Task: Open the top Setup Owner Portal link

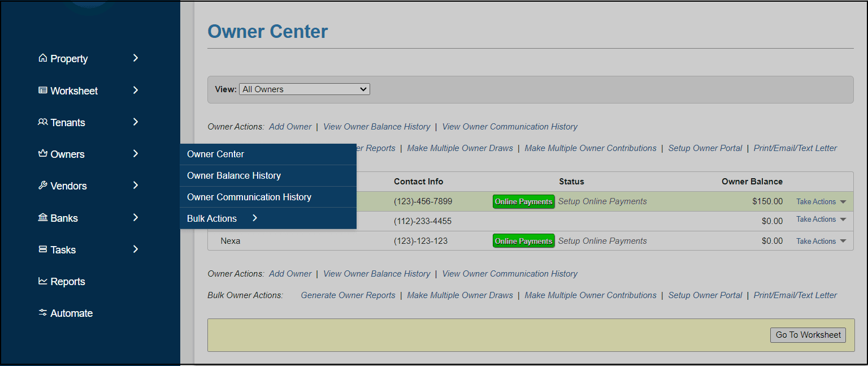Action: click(705, 148)
